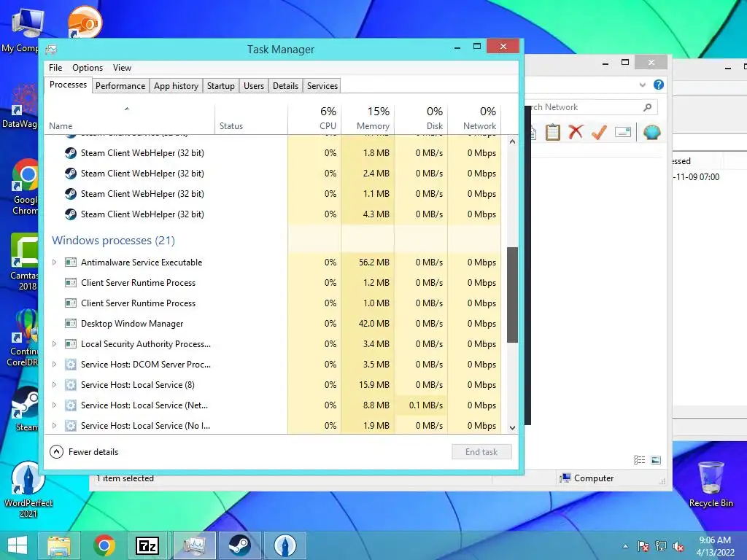Select the Desktop Window Manager process name
Image resolution: width=747 pixels, height=560 pixels.
(x=132, y=324)
